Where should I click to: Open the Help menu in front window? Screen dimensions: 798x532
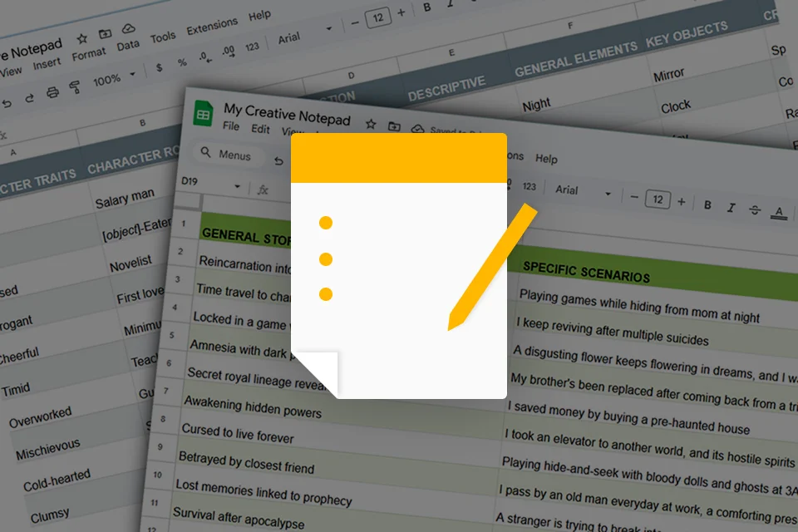[x=546, y=159]
